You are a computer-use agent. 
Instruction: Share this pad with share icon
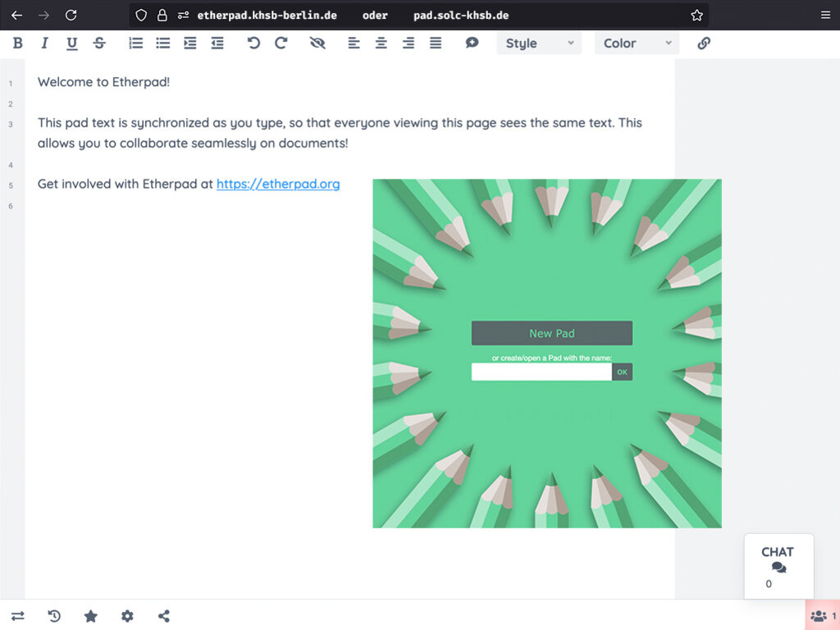pos(164,616)
